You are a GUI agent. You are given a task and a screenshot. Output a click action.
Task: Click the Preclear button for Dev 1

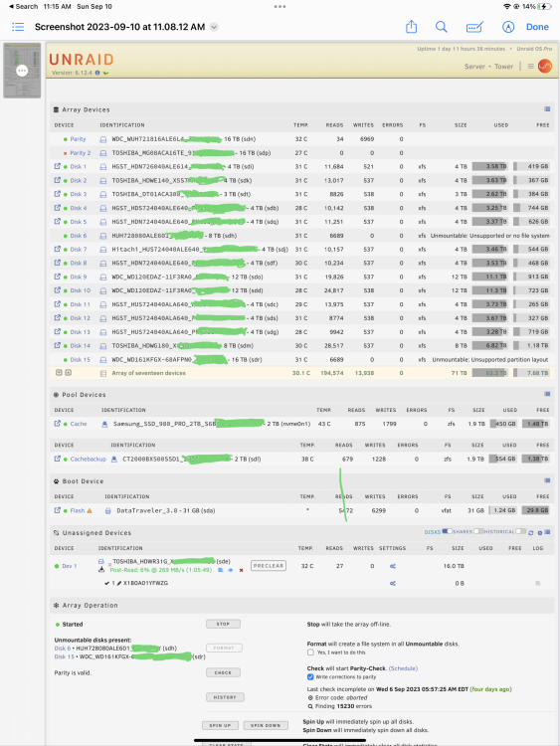tap(269, 566)
